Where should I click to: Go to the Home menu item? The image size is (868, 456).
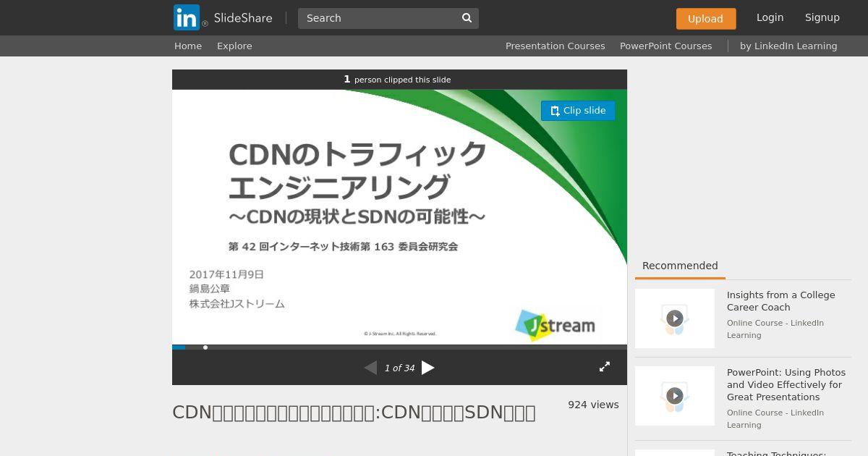coord(188,46)
